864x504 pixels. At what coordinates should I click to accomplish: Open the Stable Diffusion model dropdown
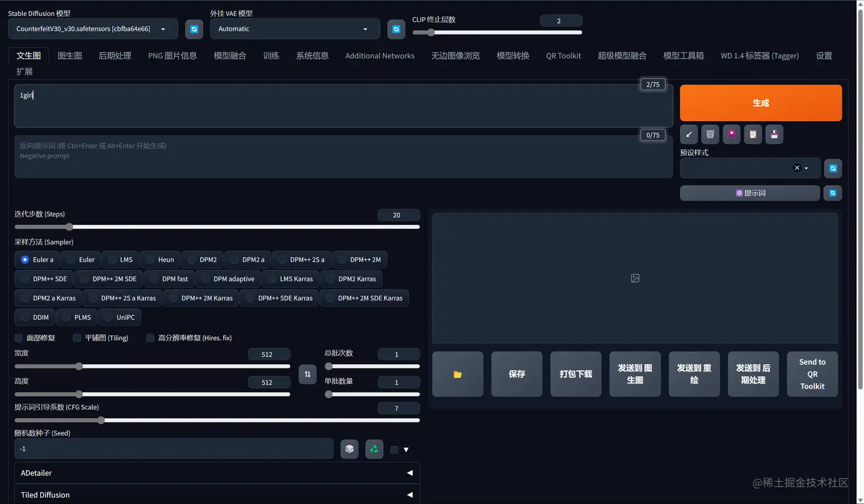[93, 29]
